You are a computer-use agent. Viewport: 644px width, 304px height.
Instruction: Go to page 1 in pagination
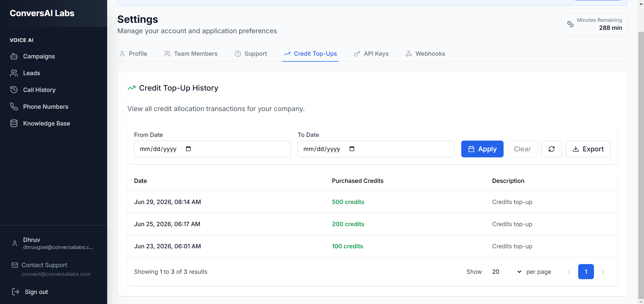point(586,272)
